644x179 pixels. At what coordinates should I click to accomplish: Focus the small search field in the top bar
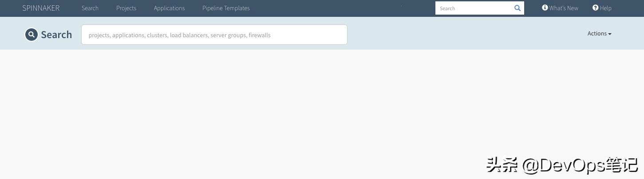(x=474, y=8)
